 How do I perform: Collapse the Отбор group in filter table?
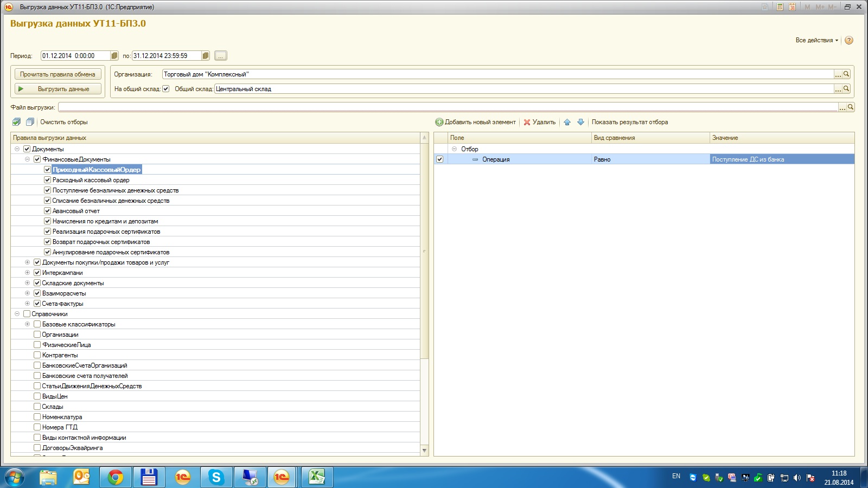tap(455, 149)
